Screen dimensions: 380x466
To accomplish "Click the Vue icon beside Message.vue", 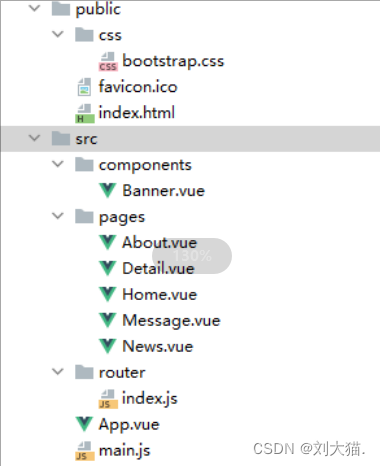I will [x=108, y=320].
